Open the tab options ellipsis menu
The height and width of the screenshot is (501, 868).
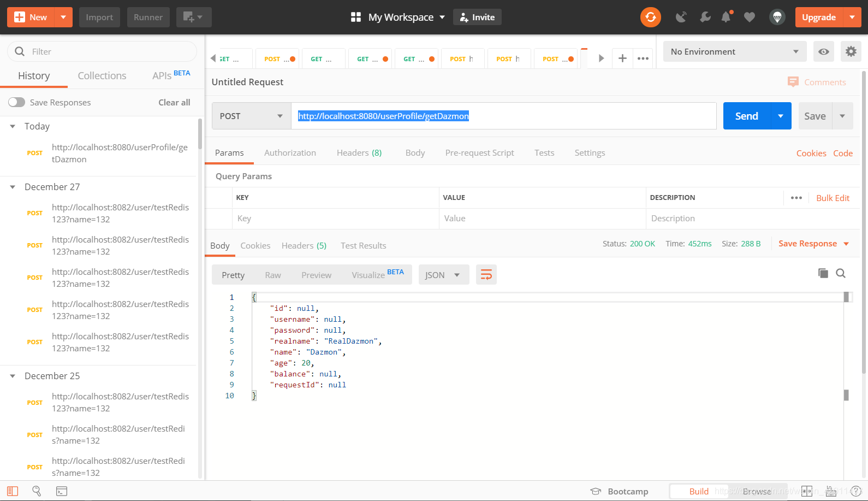tap(643, 58)
